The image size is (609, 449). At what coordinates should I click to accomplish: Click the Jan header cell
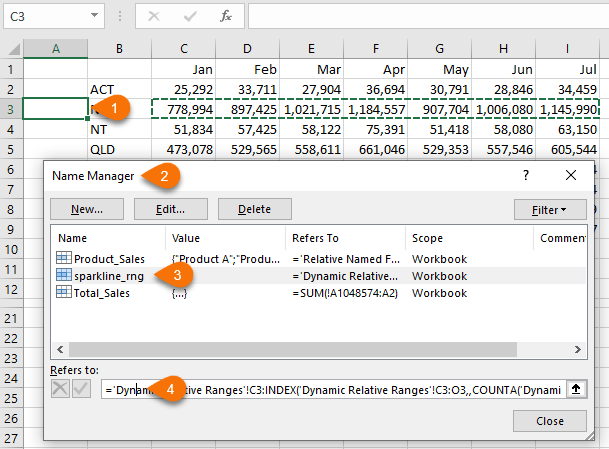(183, 69)
